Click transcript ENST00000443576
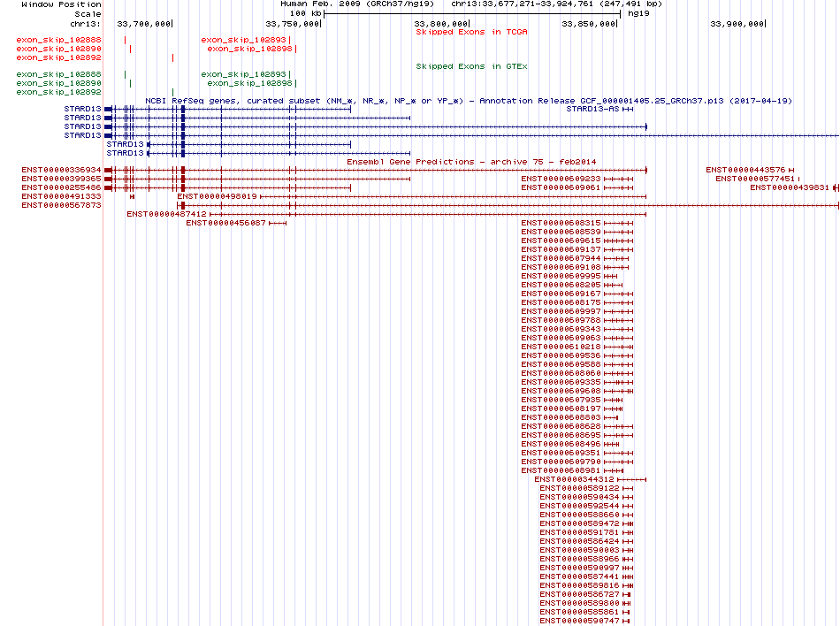The height and width of the screenshot is (626, 840). 745,170
